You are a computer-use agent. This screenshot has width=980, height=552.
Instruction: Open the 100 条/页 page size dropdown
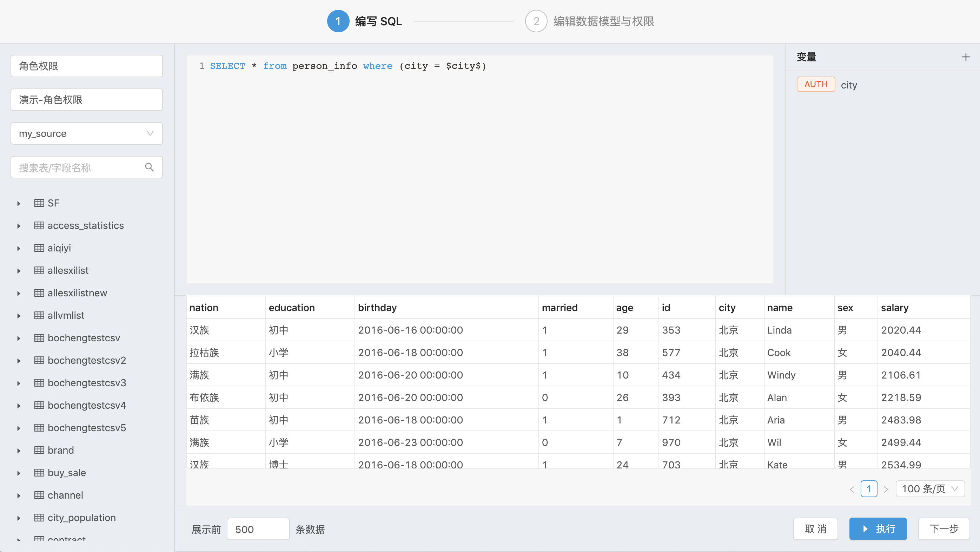click(930, 489)
